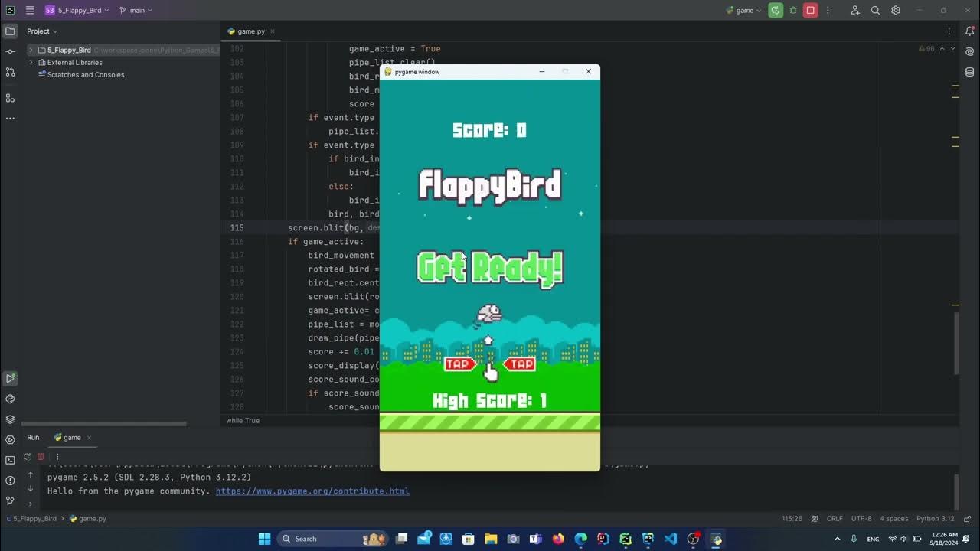Open the Notifications bell
Screen dimensions: 980x551
(970, 31)
